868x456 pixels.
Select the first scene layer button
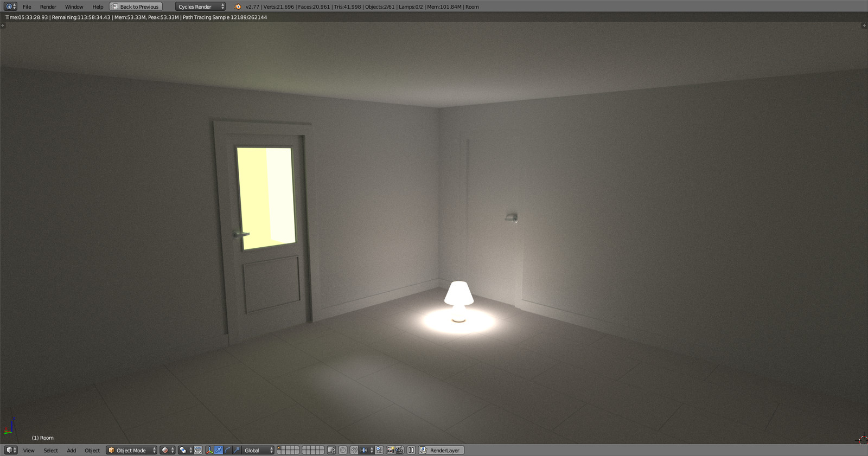pos(279,448)
